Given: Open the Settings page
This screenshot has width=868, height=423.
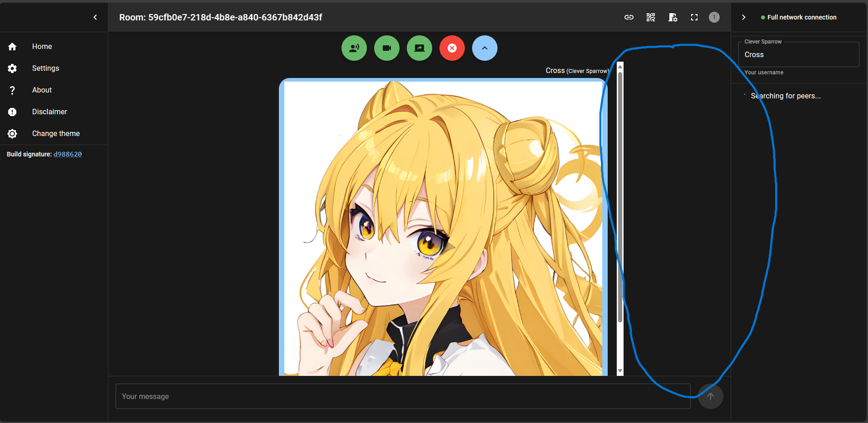Looking at the screenshot, I should tap(45, 68).
